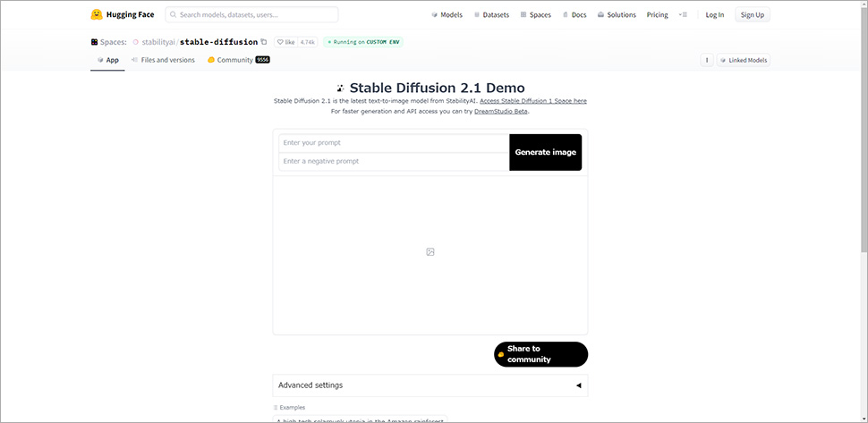Click the 4.74k likes count
The width and height of the screenshot is (868, 423).
tap(307, 42)
